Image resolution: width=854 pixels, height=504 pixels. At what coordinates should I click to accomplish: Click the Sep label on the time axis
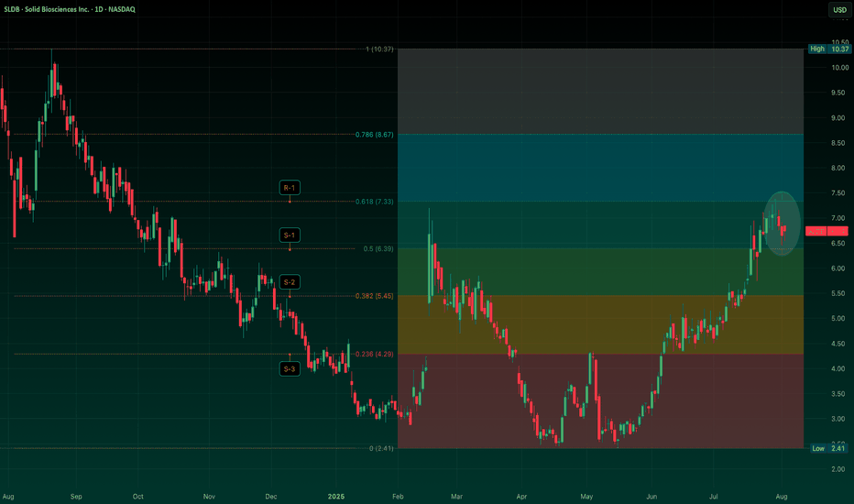(x=76, y=497)
